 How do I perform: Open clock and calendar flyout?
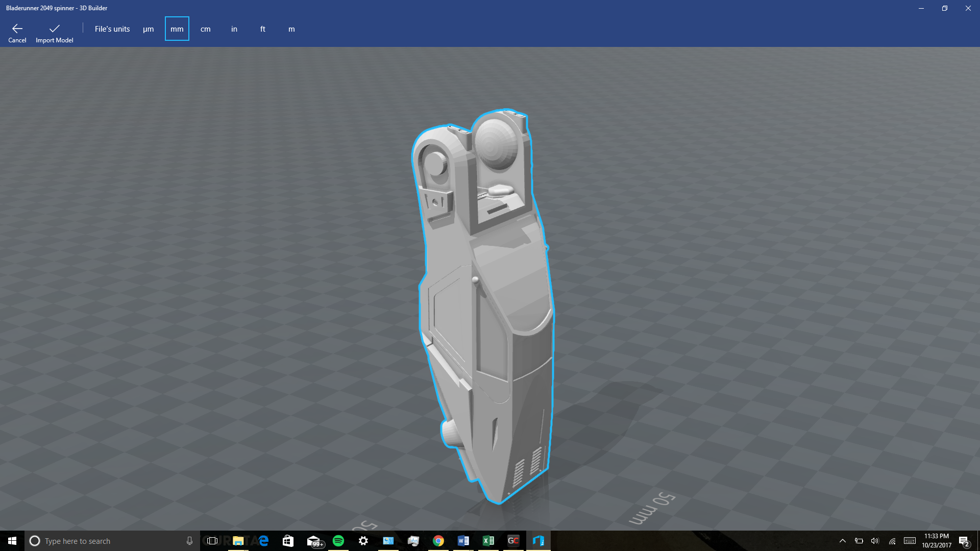pos(937,541)
